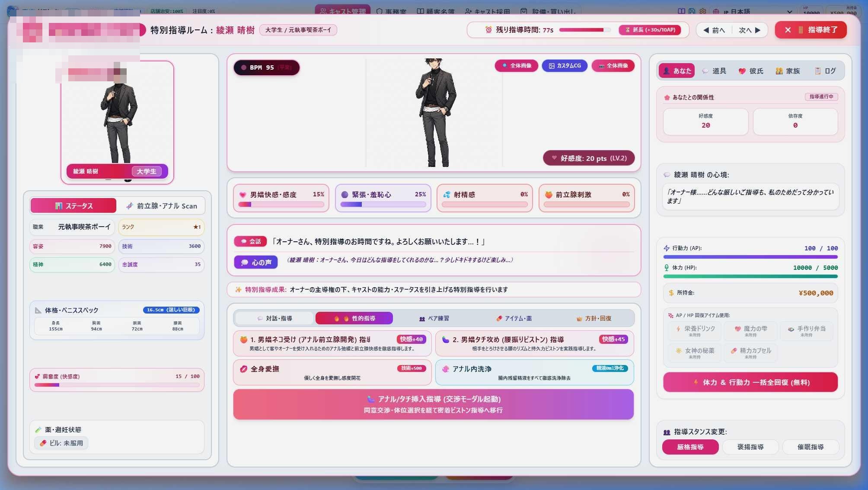Click the heart icon beside 興奮度 (快感度)
The height and width of the screenshot is (490, 868).
click(x=38, y=376)
